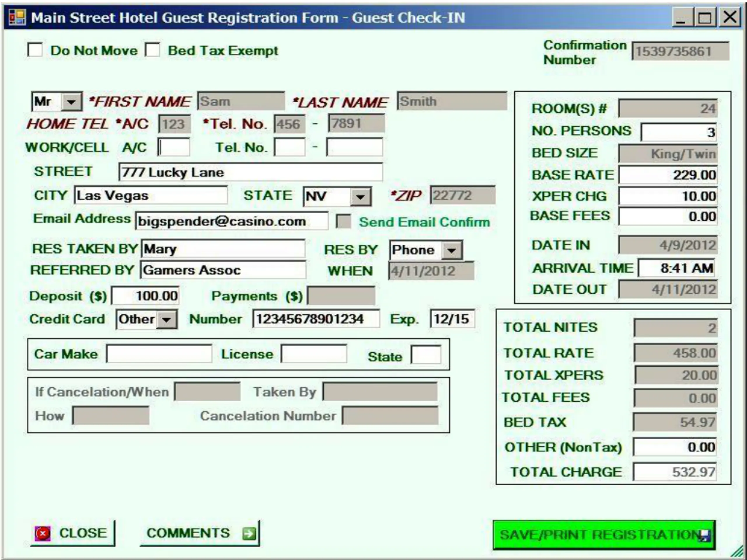Click the Home Tel prefix field 456
The image size is (747, 560).
click(x=290, y=124)
